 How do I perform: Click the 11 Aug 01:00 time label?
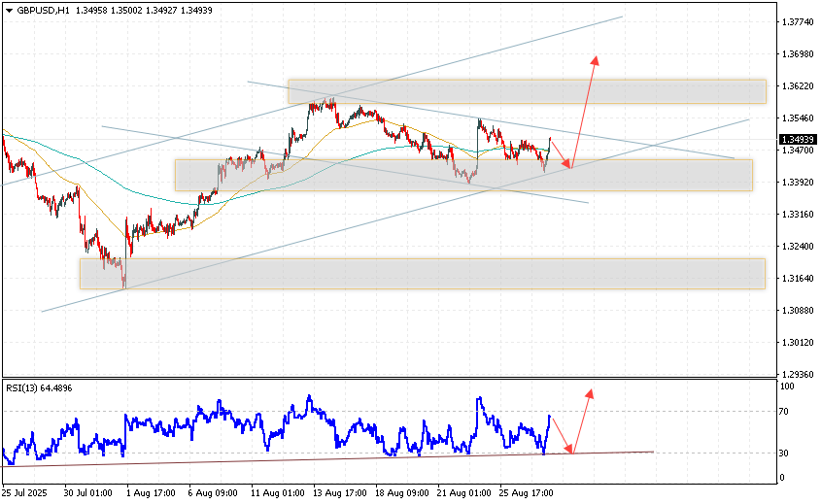[278, 493]
